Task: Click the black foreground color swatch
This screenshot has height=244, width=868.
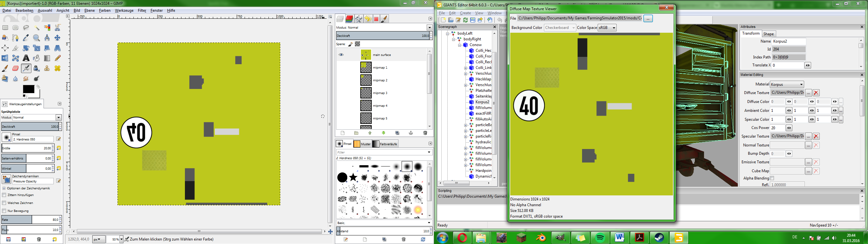Action: 28,89
